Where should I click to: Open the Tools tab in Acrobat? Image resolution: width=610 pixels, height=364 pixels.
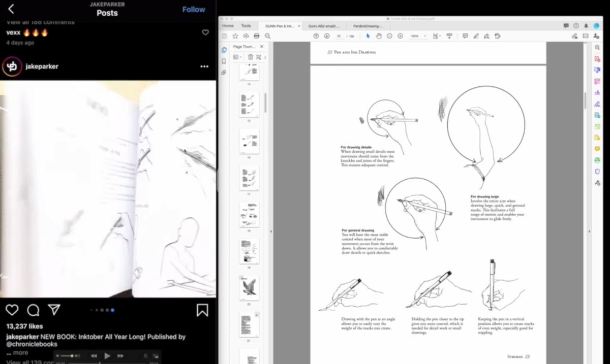click(x=246, y=25)
